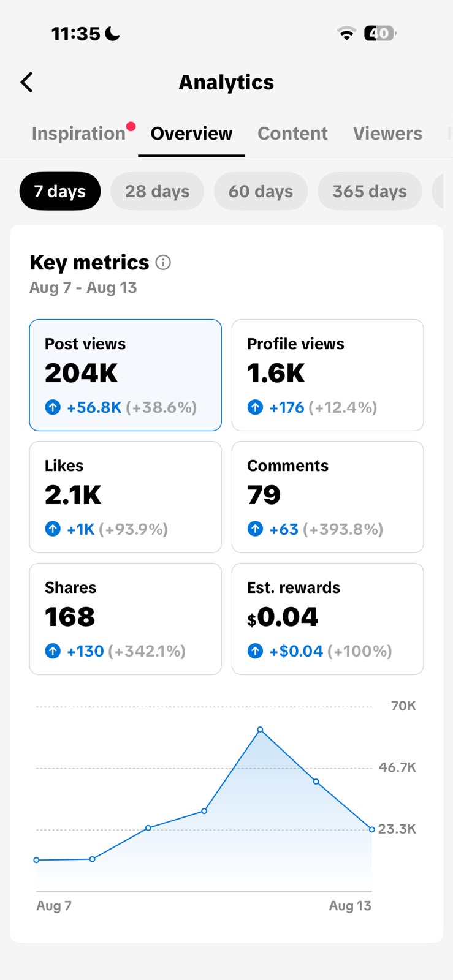This screenshot has width=453, height=980.
Task: Select the Comments metric card
Action: tap(327, 497)
